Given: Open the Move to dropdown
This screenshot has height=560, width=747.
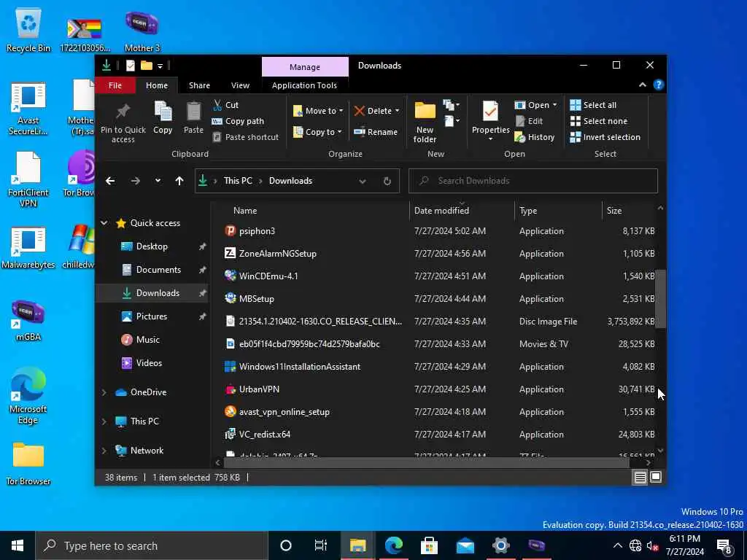Looking at the screenshot, I should [318, 111].
